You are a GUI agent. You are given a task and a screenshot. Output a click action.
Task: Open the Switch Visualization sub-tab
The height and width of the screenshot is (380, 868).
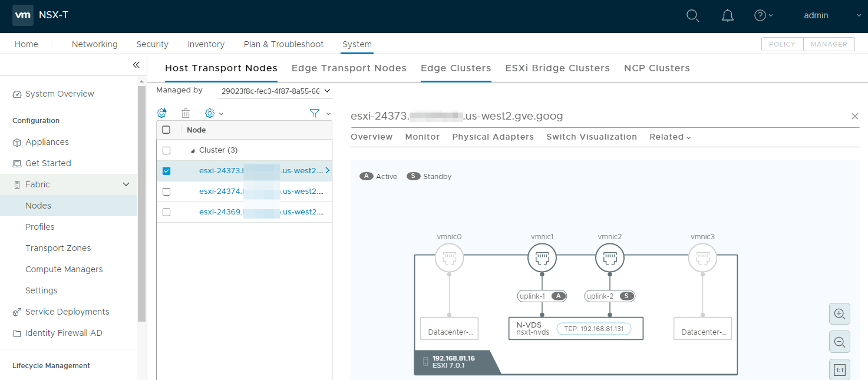pyautogui.click(x=592, y=137)
